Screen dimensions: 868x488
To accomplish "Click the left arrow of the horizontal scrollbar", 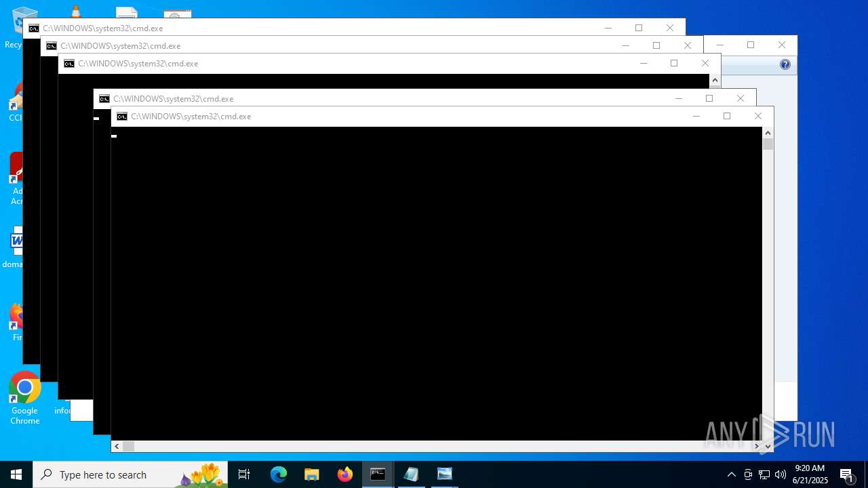I will [x=117, y=446].
